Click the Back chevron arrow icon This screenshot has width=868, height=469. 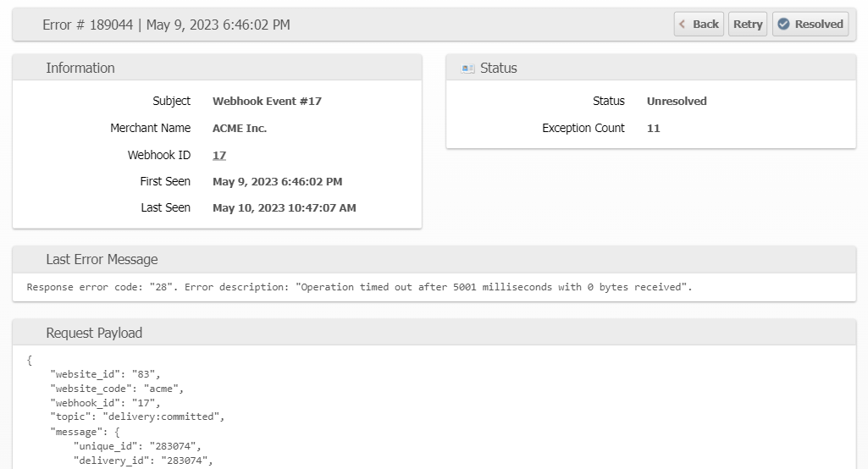click(683, 25)
